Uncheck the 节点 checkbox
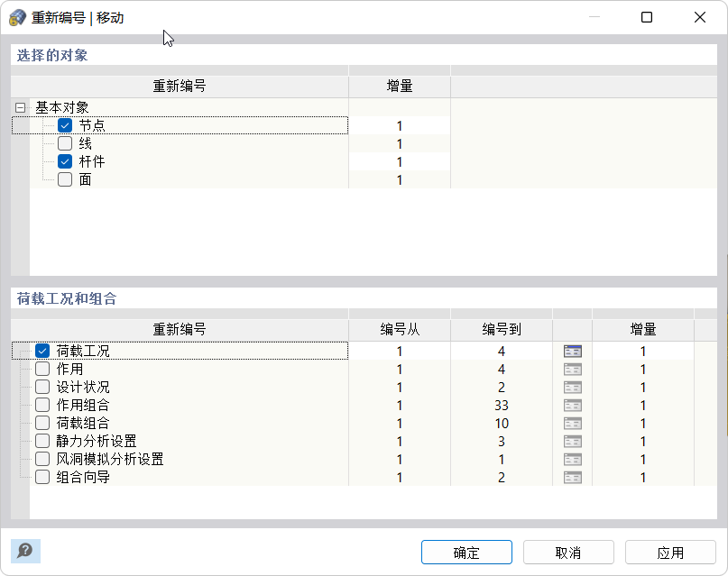 tap(65, 126)
